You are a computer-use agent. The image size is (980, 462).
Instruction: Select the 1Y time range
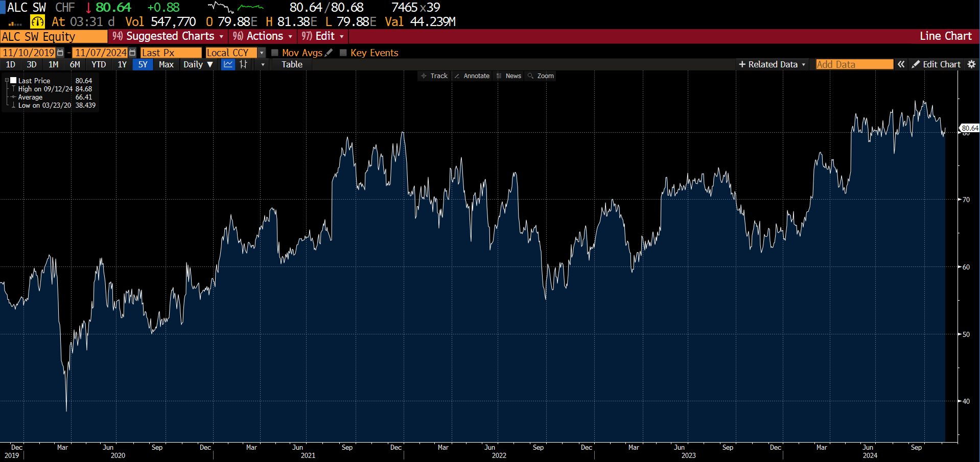122,64
